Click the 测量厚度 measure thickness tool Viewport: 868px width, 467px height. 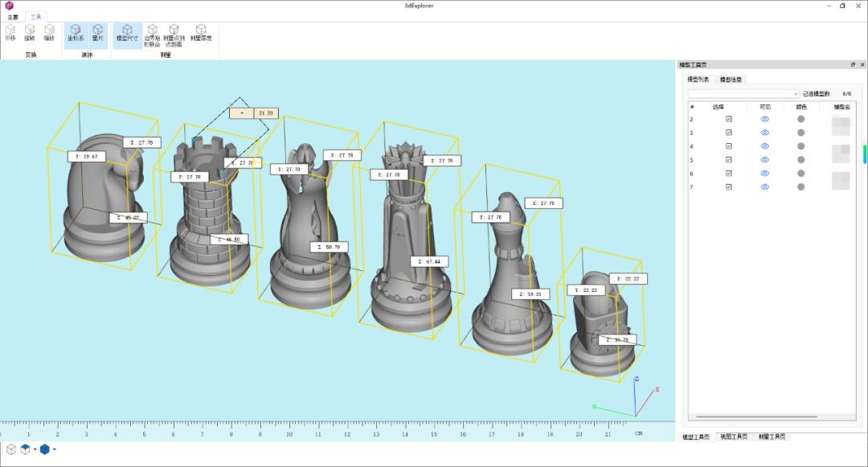tap(201, 32)
